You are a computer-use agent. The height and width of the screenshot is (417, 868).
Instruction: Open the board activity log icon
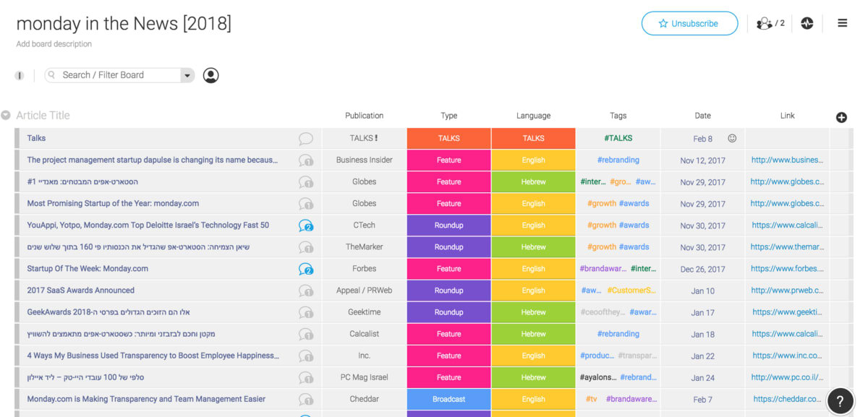tap(807, 23)
